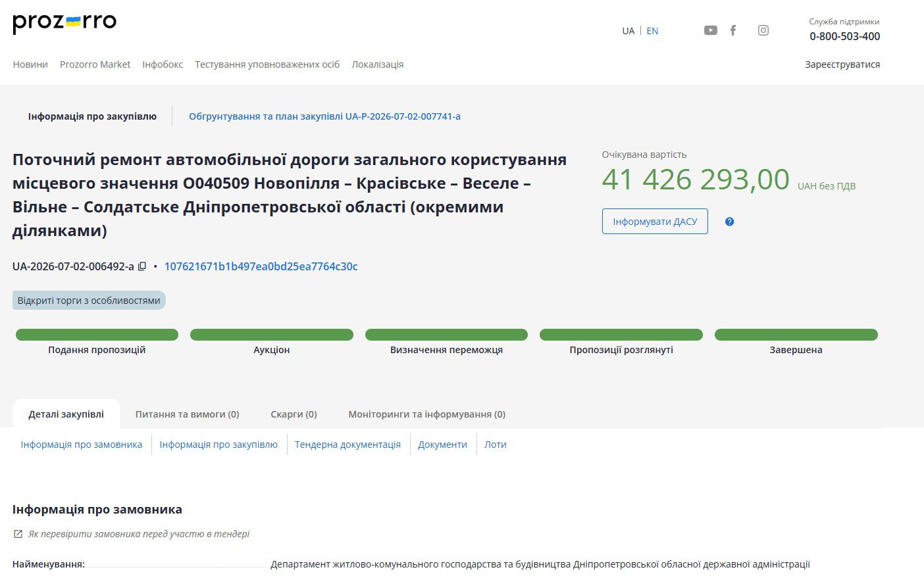Click external link icon beside customer check hint
Viewport: 924px width, 580px height.
click(18, 534)
